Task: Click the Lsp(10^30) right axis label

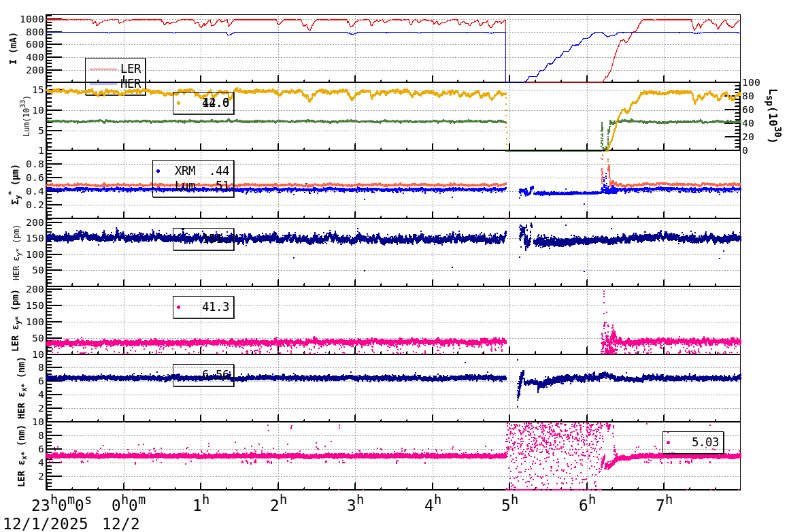Action: [773, 116]
